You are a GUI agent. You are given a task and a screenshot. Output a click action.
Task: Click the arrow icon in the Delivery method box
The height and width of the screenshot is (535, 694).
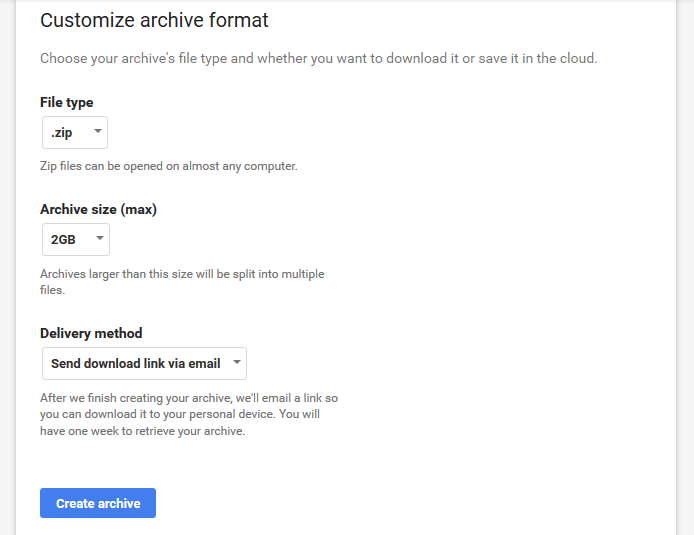(x=237, y=362)
